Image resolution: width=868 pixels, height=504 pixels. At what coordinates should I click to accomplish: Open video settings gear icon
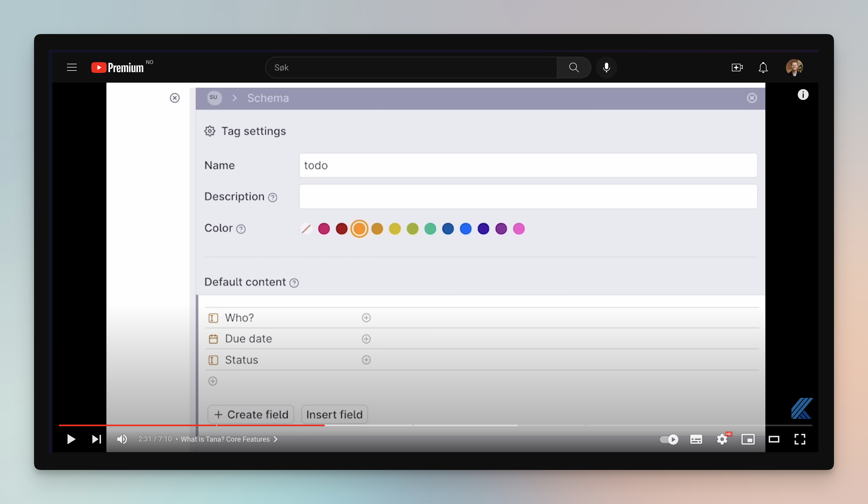tap(722, 439)
